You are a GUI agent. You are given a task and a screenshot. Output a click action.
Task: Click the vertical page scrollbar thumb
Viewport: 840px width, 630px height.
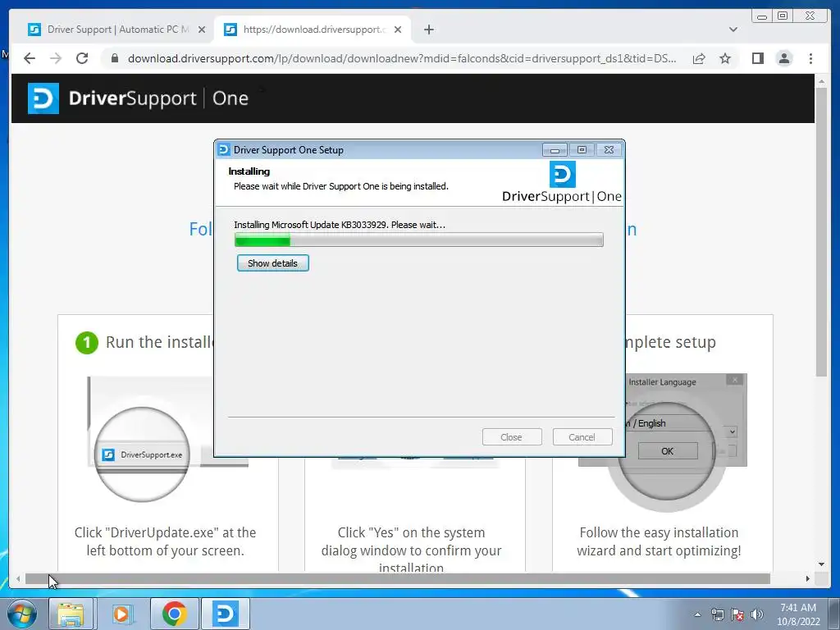click(x=821, y=231)
